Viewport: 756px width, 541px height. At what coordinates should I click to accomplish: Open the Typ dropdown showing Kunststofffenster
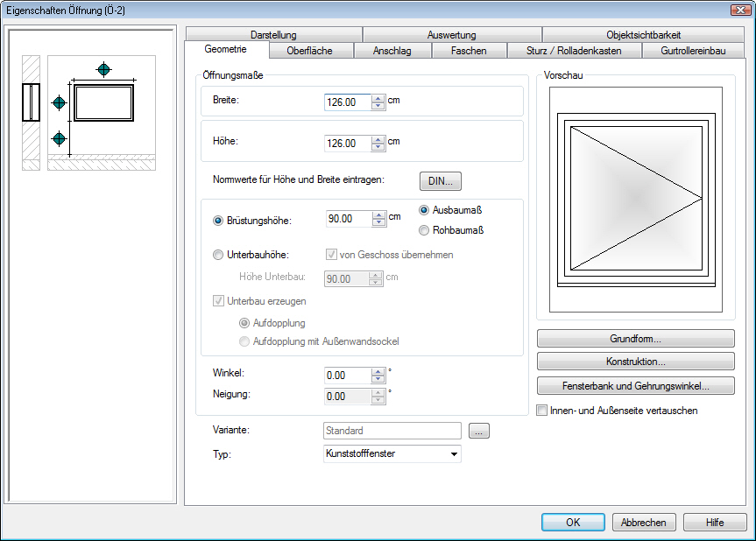(392, 453)
